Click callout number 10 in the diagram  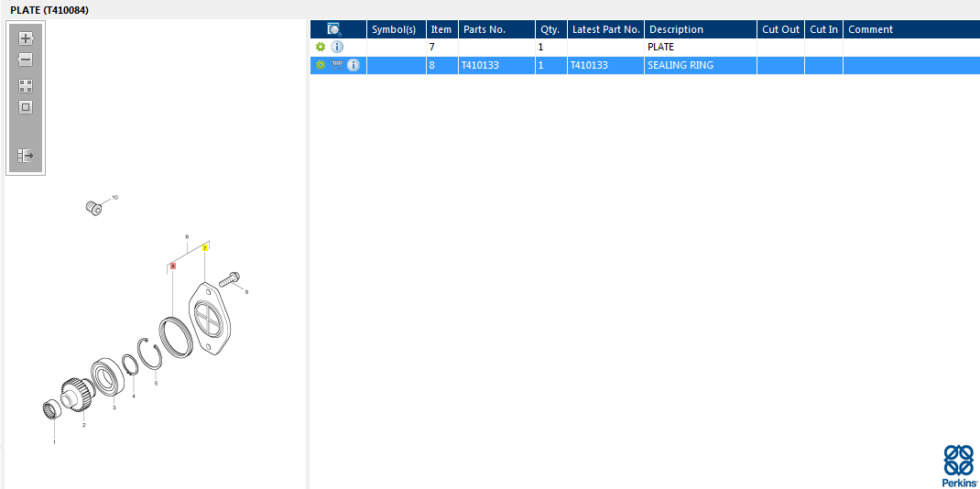click(114, 198)
